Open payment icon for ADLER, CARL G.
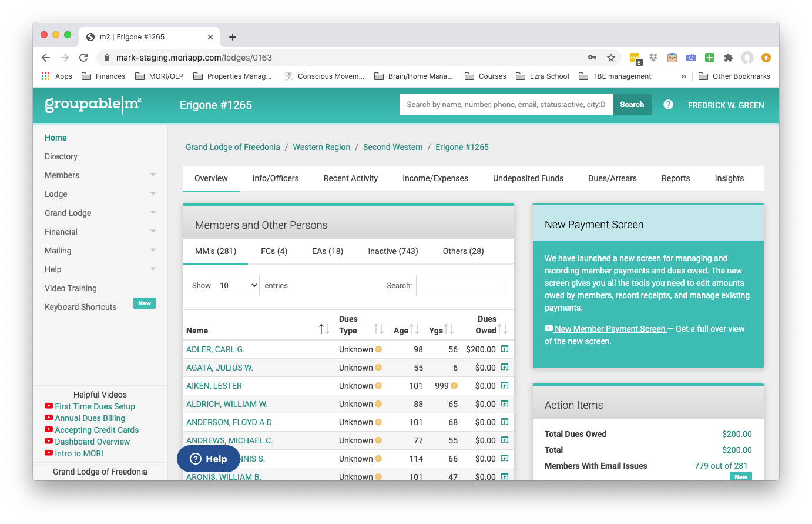 [x=504, y=349]
